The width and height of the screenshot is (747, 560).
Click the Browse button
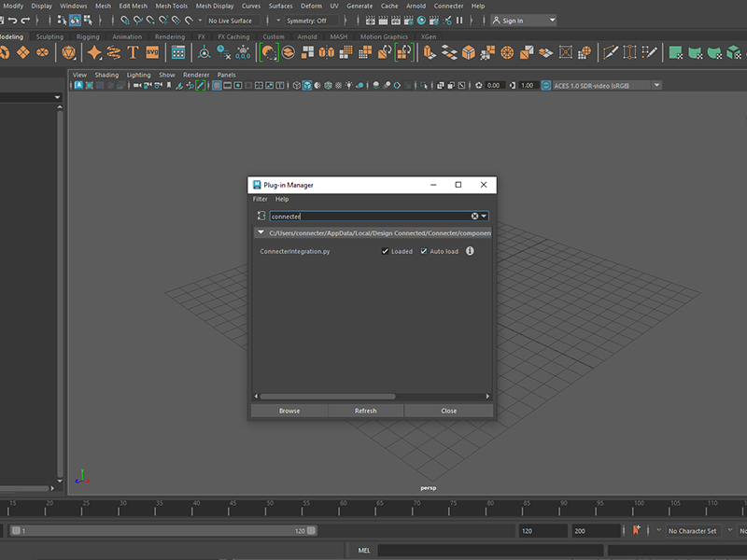tap(289, 411)
